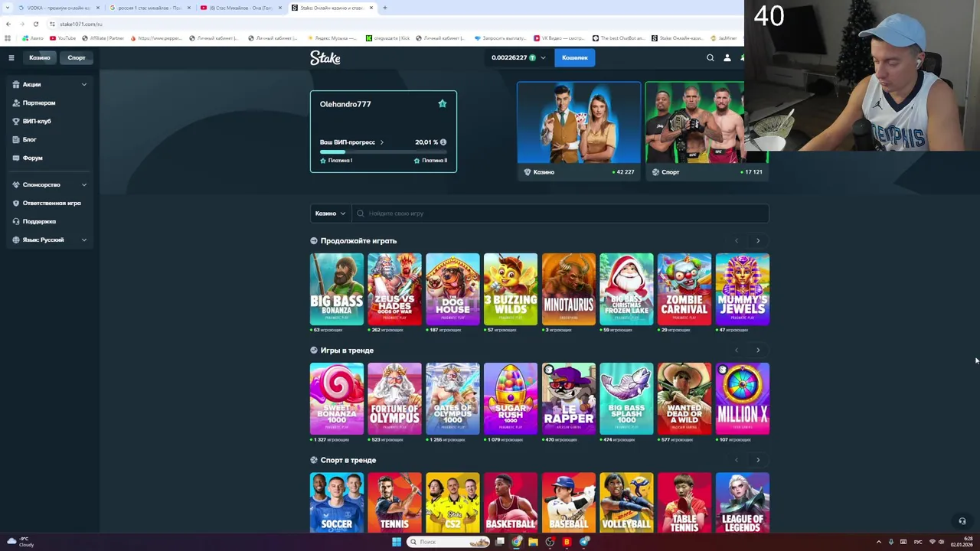Open Партнерам sidebar link
980x551 pixels.
[x=39, y=103]
